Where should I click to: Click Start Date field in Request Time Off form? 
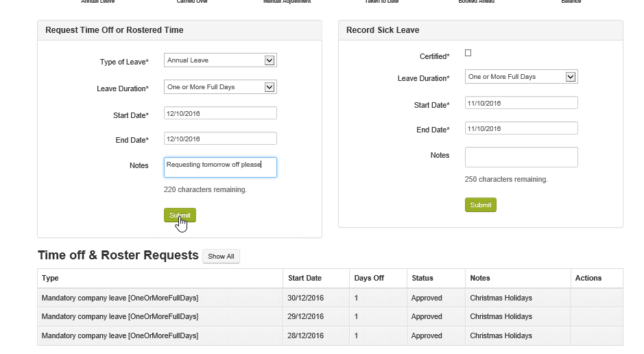220,113
